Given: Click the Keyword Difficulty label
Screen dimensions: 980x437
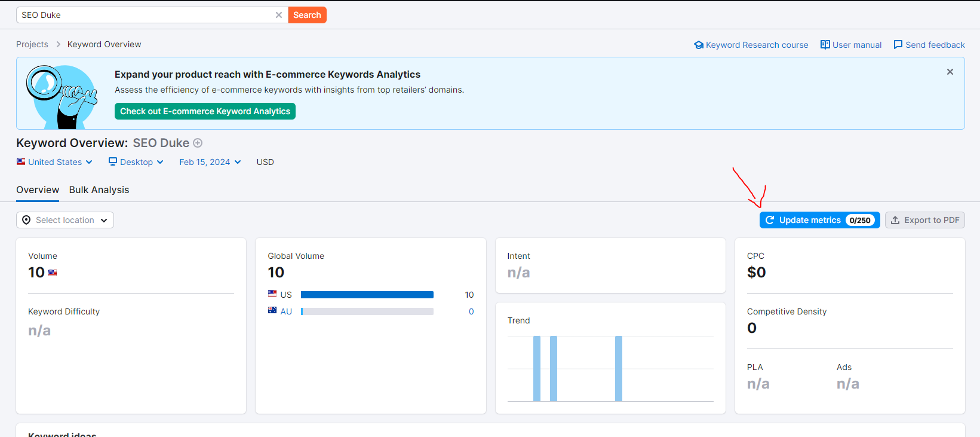Looking at the screenshot, I should point(64,311).
